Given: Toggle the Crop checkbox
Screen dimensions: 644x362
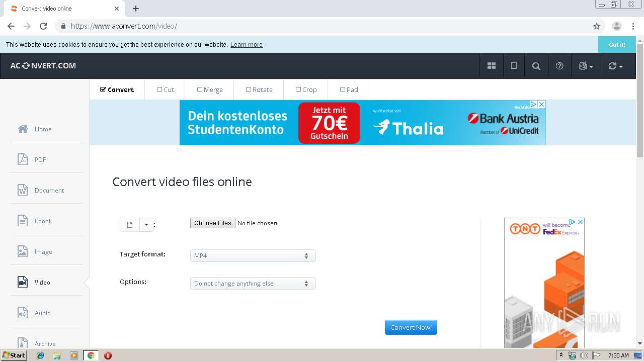Looking at the screenshot, I should tap(298, 89).
